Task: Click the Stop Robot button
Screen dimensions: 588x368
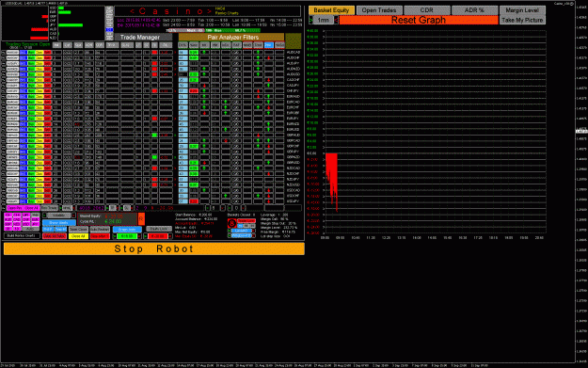Action: coord(154,248)
